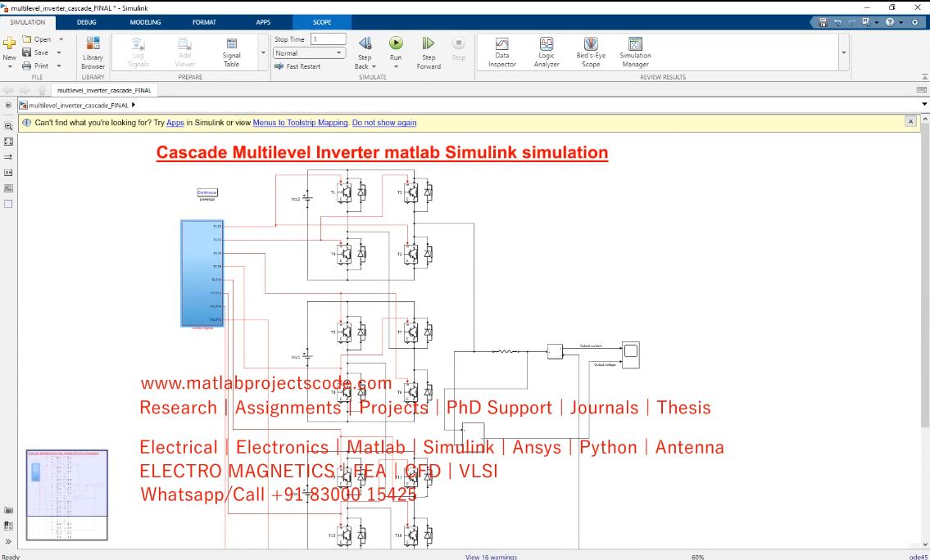
Task: Expand the New button dropdown arrow
Action: (10, 66)
